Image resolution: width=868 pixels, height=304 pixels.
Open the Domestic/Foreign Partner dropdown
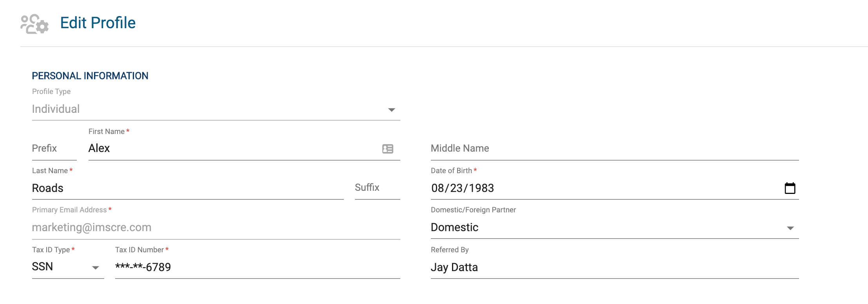pyautogui.click(x=615, y=228)
